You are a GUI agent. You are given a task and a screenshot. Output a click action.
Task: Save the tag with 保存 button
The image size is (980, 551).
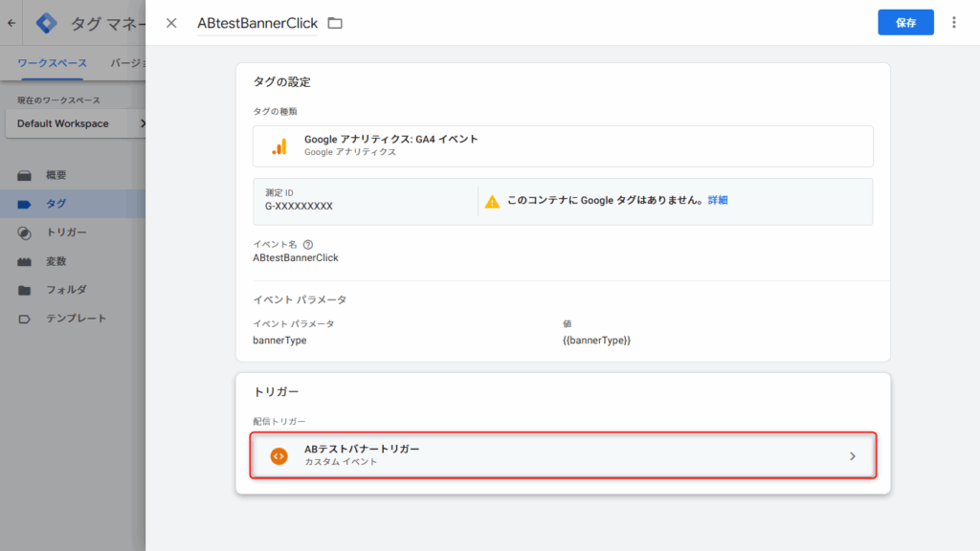(905, 23)
